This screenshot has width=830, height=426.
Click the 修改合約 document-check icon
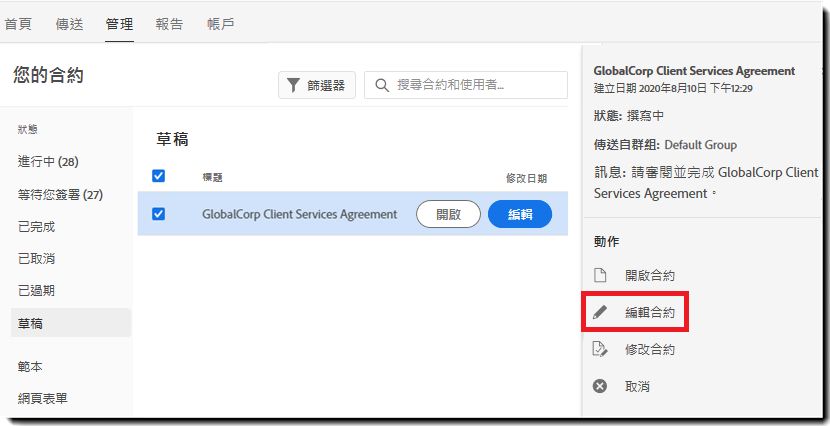600,349
